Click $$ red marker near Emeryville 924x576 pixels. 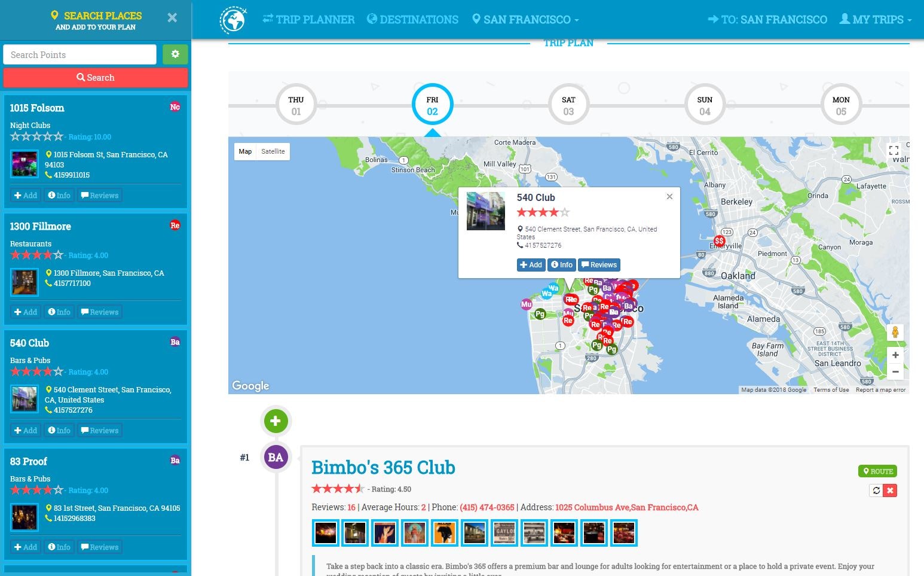click(720, 241)
